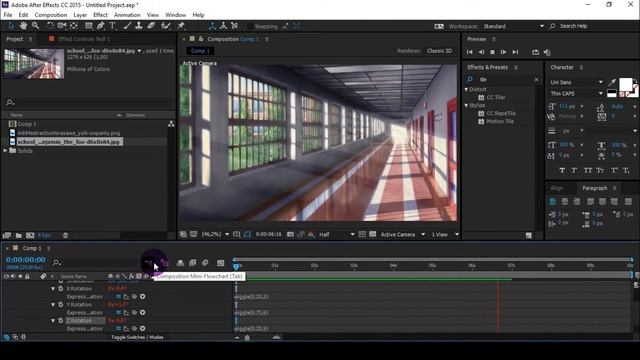Click the font eyedropper in Character panel

click(x=612, y=82)
